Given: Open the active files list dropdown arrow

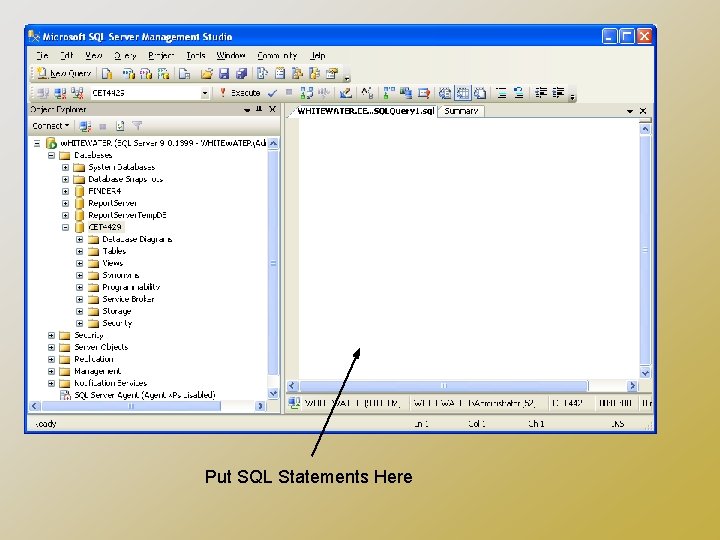Looking at the screenshot, I should pyautogui.click(x=630, y=111).
